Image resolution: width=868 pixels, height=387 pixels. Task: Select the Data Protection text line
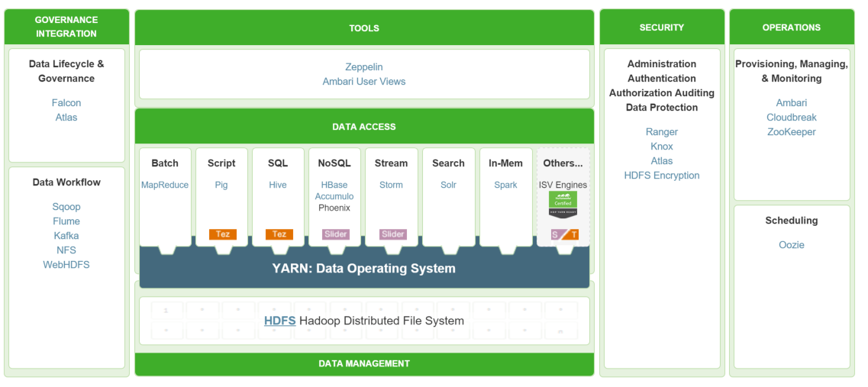pos(662,108)
